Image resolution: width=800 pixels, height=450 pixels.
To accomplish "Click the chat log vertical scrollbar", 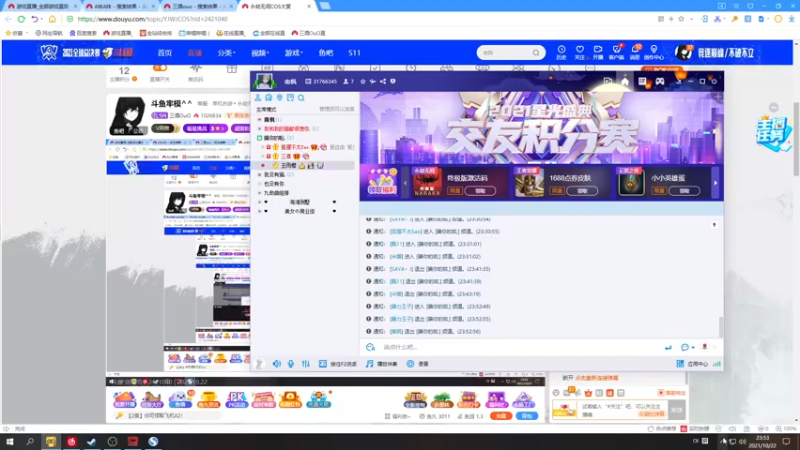I will pyautogui.click(x=721, y=327).
